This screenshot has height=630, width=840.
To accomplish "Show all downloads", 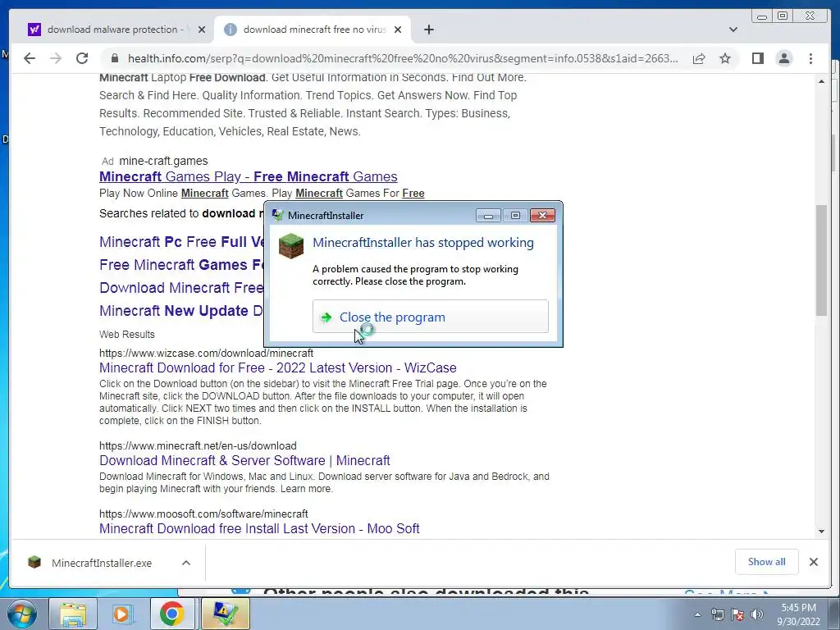I will point(766,561).
